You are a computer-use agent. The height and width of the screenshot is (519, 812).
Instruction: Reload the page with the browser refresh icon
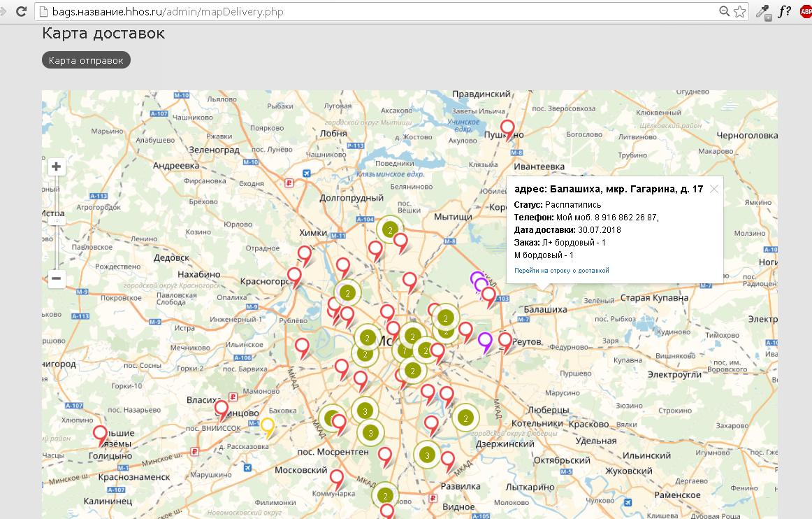[21, 11]
